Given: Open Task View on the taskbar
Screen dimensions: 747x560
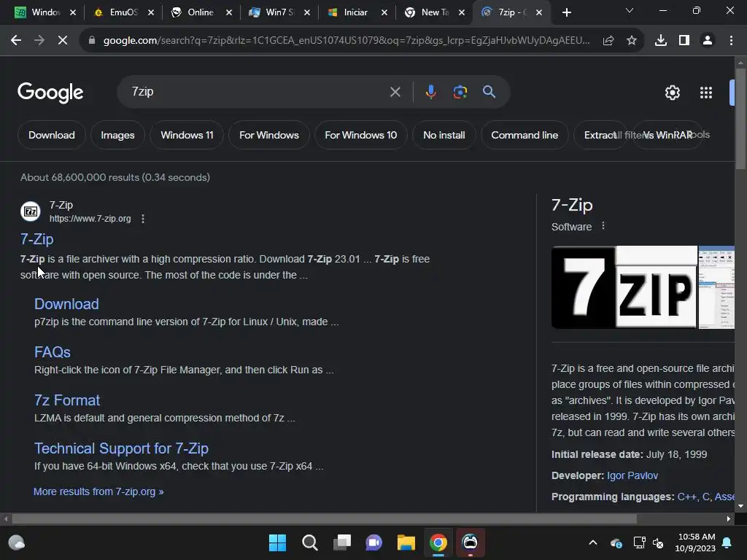Looking at the screenshot, I should [x=342, y=542].
